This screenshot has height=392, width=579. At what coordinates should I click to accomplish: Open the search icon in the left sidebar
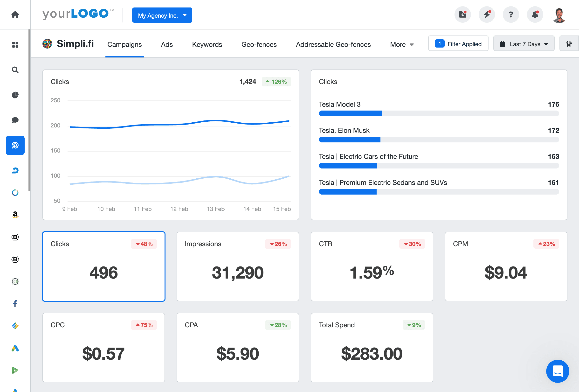(15, 70)
